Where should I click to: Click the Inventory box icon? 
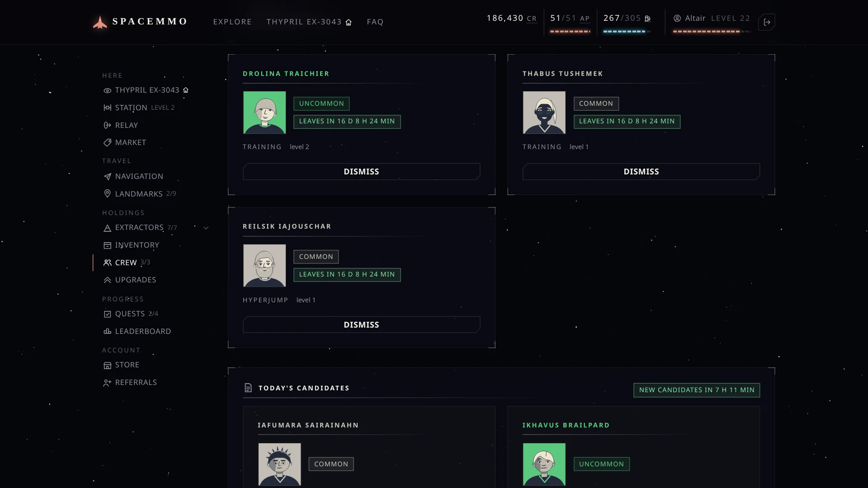pos(107,245)
